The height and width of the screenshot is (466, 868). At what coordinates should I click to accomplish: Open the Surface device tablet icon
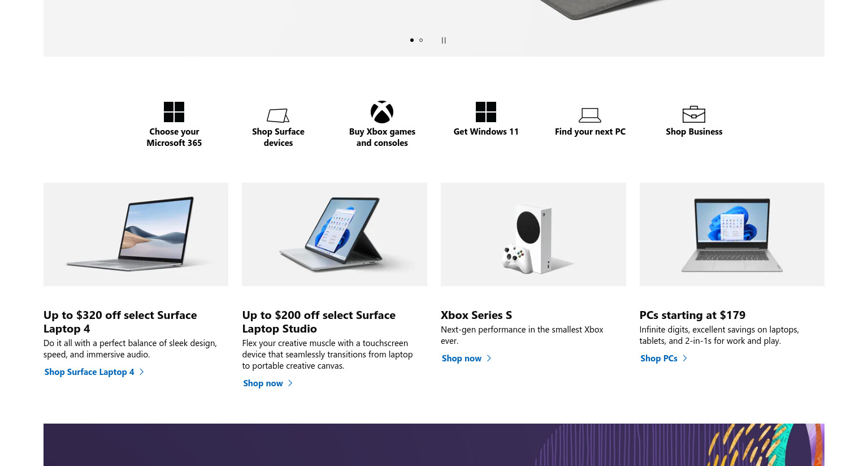tap(278, 115)
